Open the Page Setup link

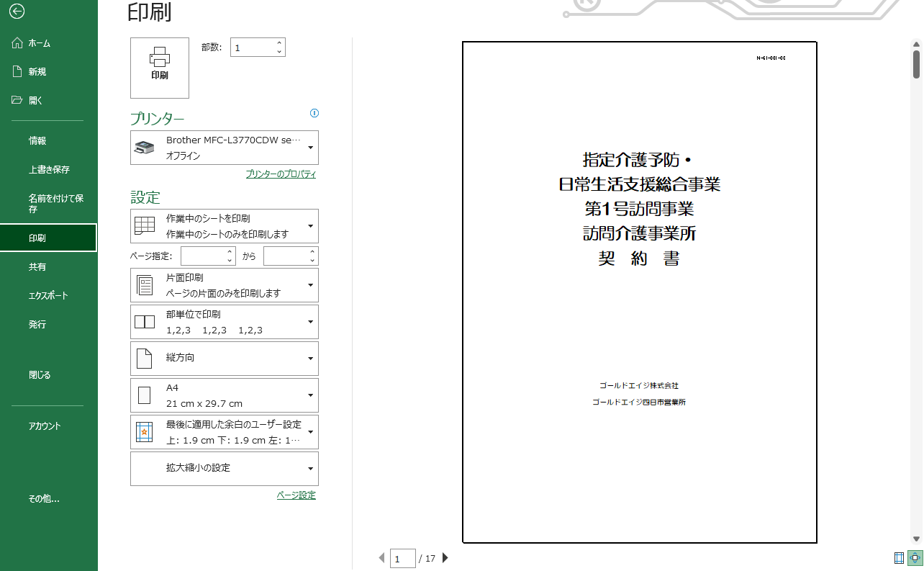296,495
